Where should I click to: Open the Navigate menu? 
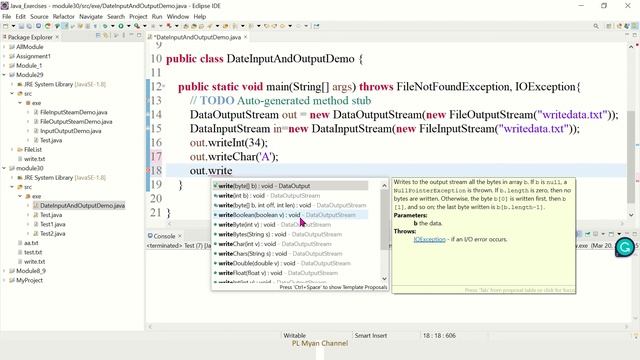(x=91, y=16)
